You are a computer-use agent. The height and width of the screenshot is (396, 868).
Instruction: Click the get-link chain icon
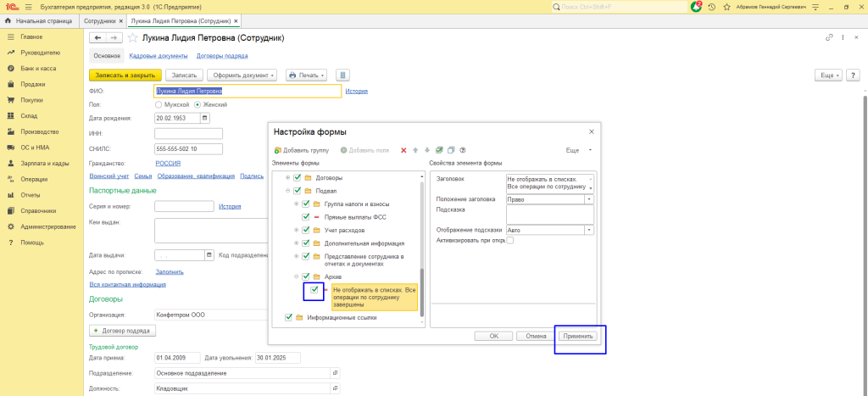pos(828,38)
